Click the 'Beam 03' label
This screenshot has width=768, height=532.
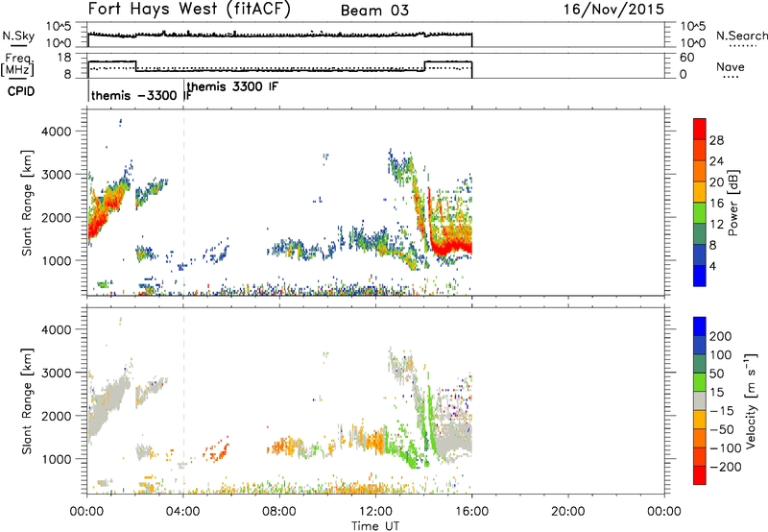pos(374,11)
